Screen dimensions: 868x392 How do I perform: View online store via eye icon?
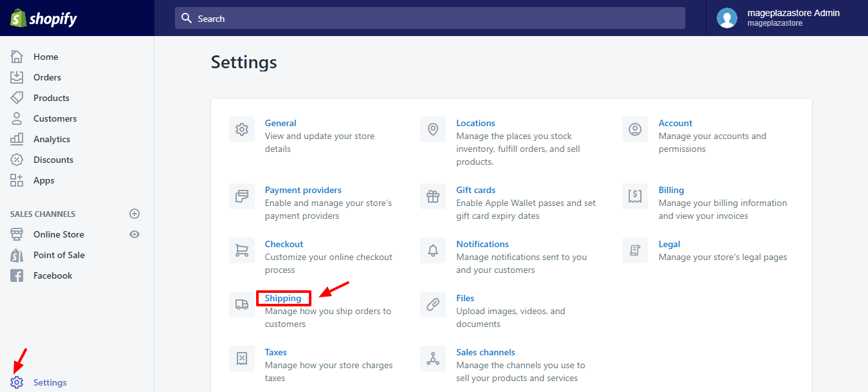(x=134, y=234)
